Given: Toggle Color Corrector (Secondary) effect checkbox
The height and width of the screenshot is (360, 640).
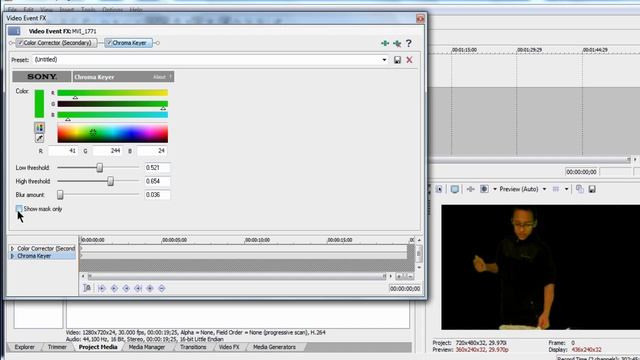Looking at the screenshot, I should point(20,43).
